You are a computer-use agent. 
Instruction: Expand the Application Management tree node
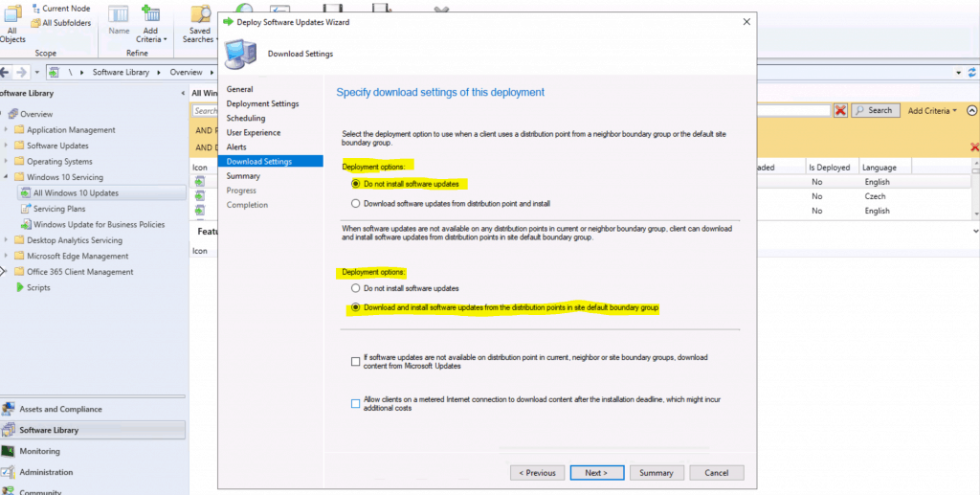[x=7, y=130]
